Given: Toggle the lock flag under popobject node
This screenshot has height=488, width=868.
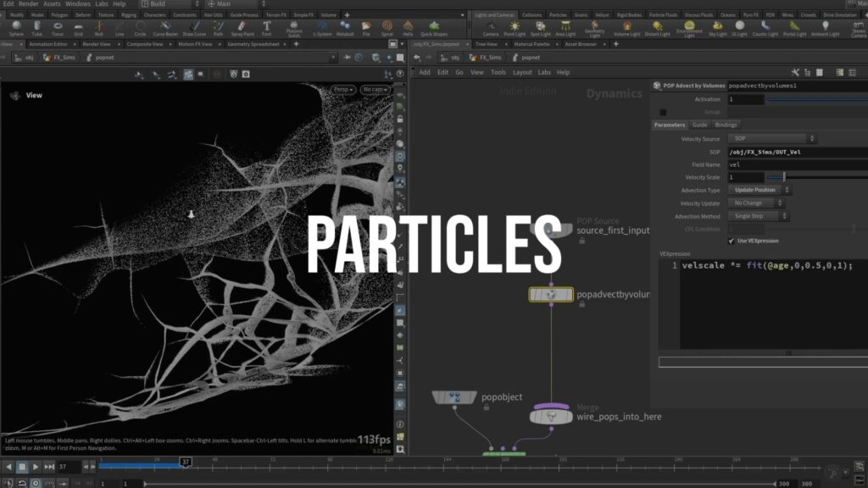Looking at the screenshot, I should [486, 408].
